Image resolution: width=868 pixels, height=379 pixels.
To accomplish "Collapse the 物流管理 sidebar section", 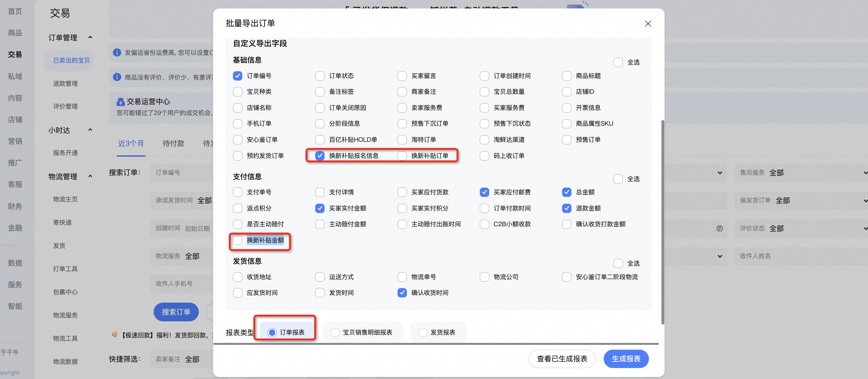I will 90,176.
